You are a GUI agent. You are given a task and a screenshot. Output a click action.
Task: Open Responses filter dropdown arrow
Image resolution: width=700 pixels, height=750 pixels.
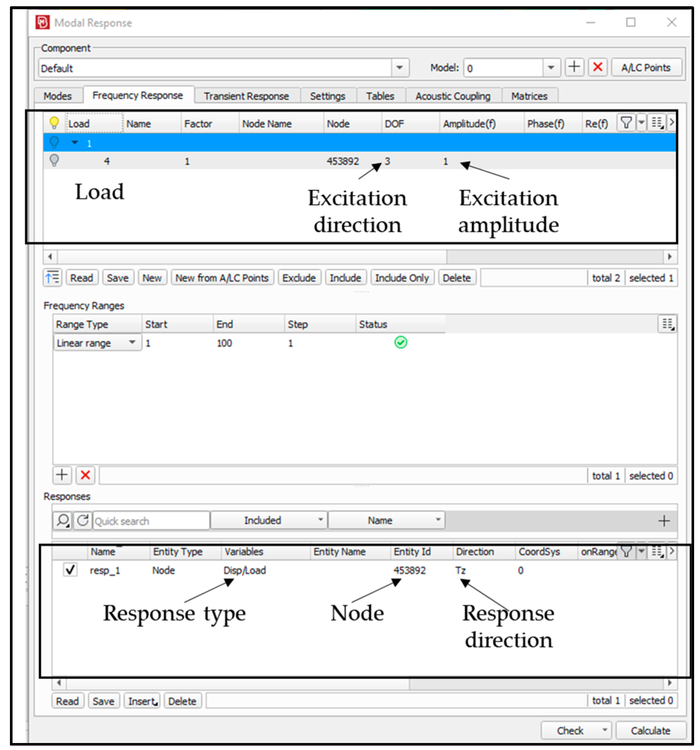point(641,551)
